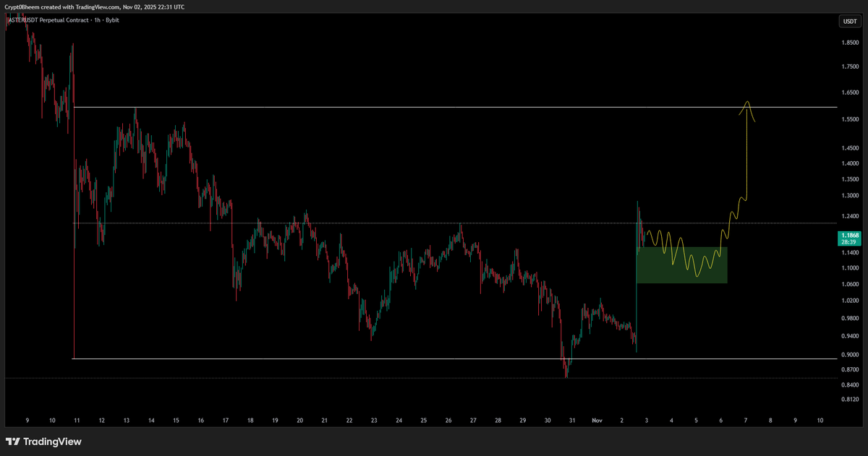Click the 1.4000 price axis label
Screen dimensions: 868x456
850,163
